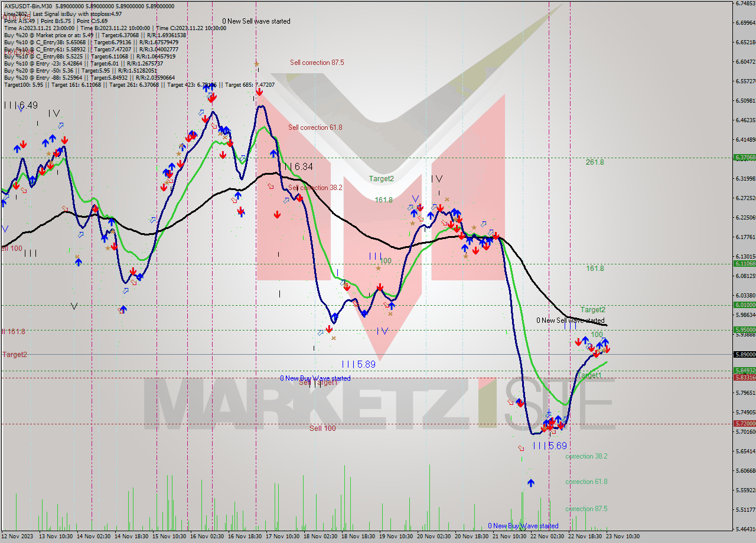The height and width of the screenshot is (543, 756).
Task: Click the 'I I I 6.49' wave label
Action: coord(21,106)
